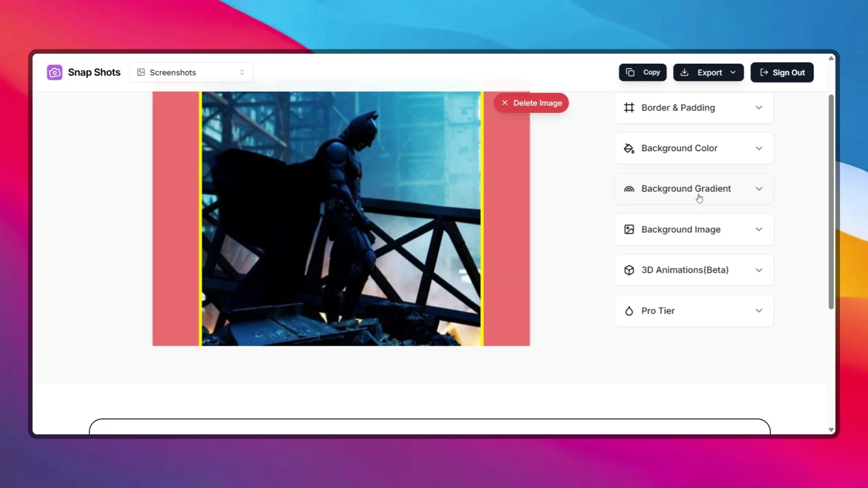Click the up-down arrows of the Screenshots selector
Screen dimensions: 868x488
pos(242,72)
